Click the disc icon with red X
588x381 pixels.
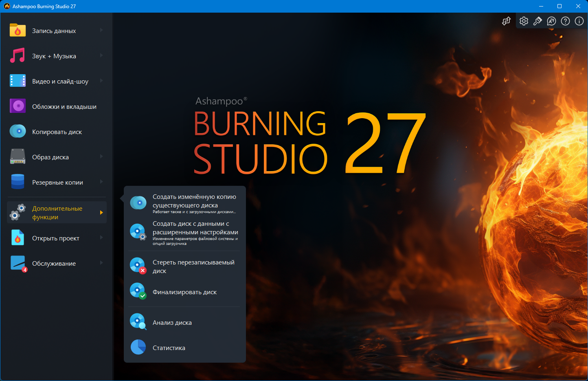[138, 266]
